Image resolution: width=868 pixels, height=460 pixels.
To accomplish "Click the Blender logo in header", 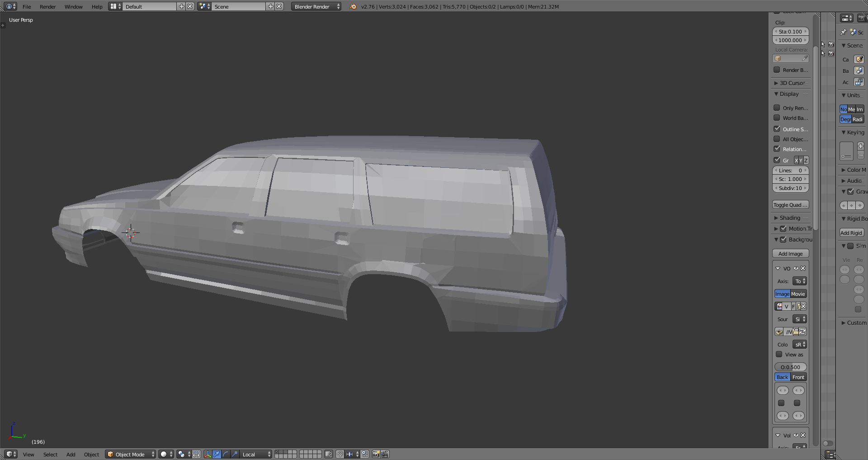I will tap(353, 6).
